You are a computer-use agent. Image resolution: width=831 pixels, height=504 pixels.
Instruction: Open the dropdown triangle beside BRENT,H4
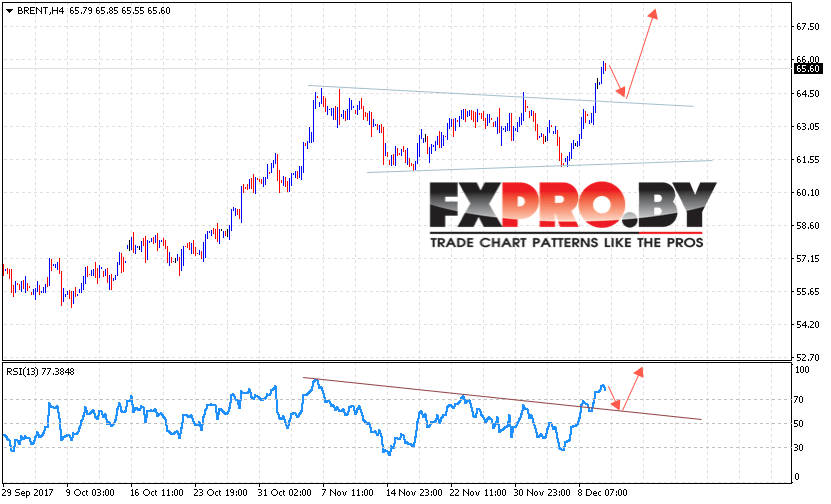pyautogui.click(x=9, y=11)
